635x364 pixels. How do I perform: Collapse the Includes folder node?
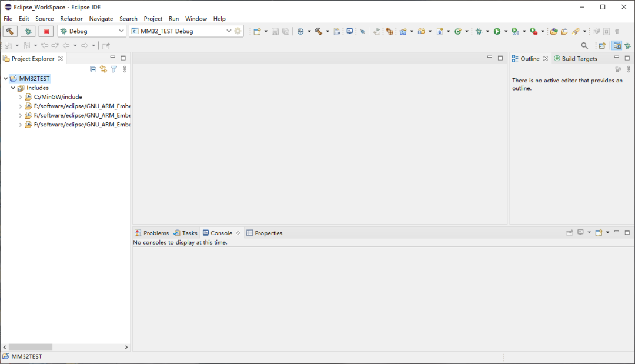pos(13,88)
